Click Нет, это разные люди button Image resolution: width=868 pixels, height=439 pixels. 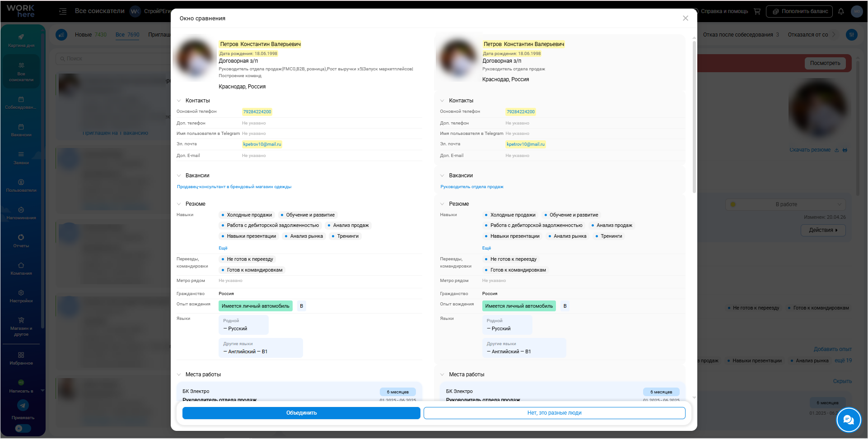[555, 413]
